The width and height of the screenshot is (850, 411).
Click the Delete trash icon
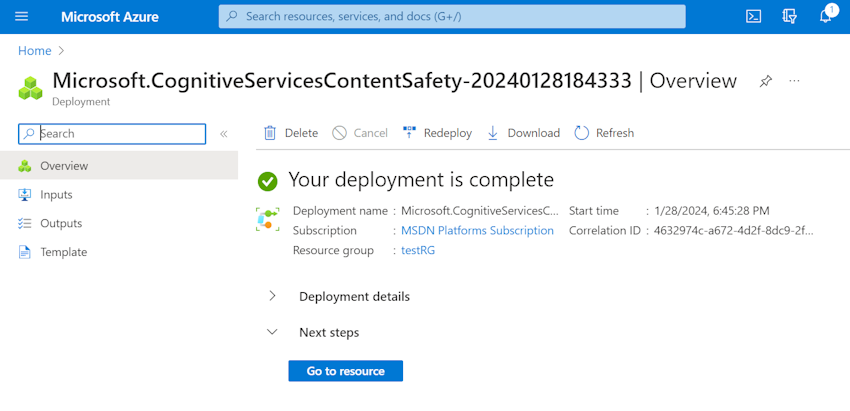click(x=270, y=133)
